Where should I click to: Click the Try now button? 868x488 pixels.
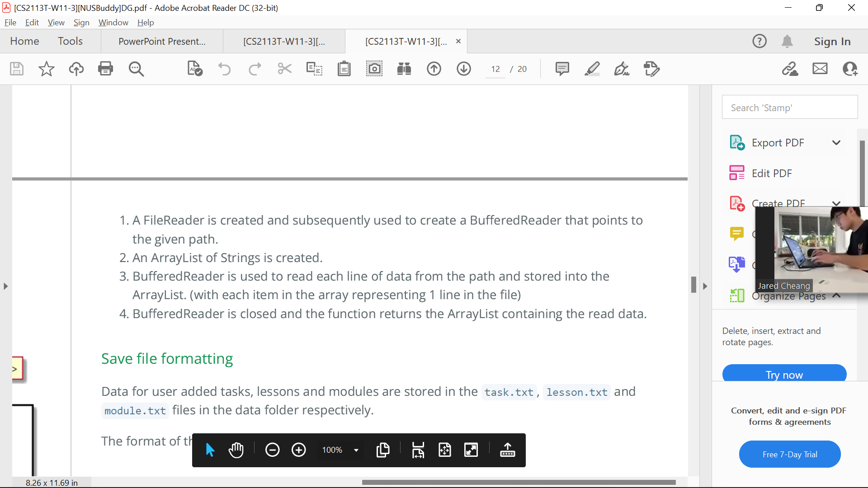pyautogui.click(x=784, y=374)
